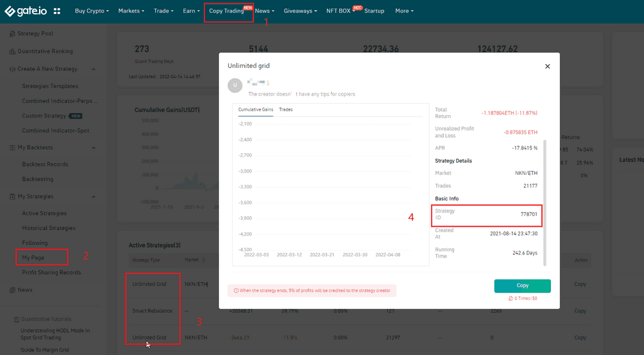
Task: Select the Cumulative Gains tab
Action: (x=255, y=110)
